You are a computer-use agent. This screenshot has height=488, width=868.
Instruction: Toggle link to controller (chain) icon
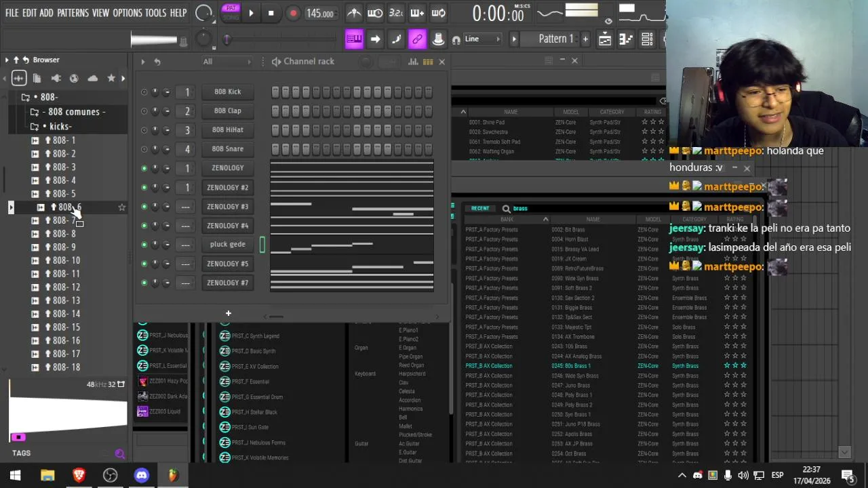[x=417, y=39]
